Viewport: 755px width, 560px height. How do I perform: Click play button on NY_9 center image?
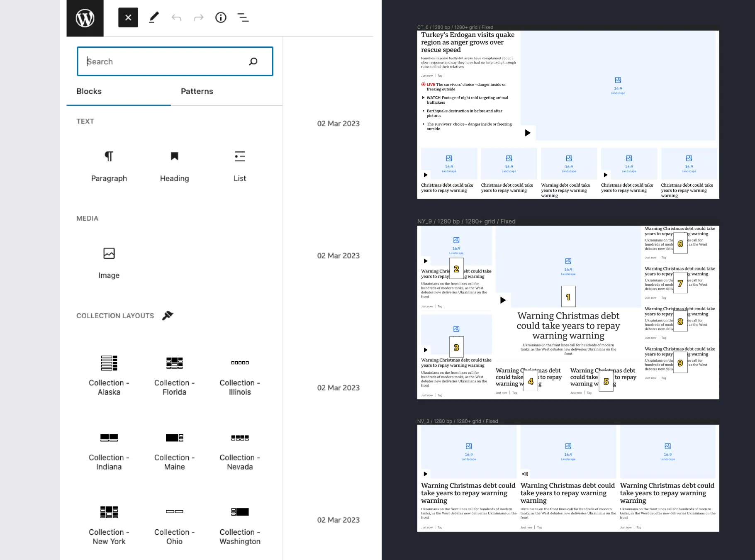pos(503,300)
